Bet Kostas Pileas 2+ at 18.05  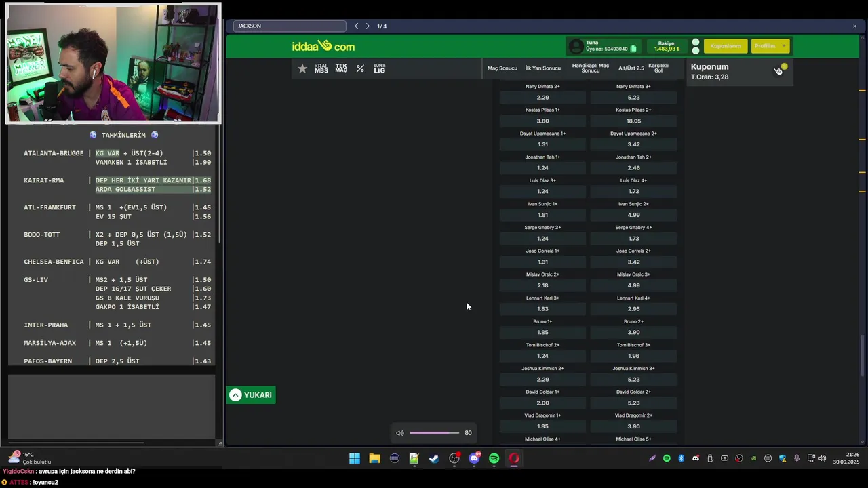pyautogui.click(x=633, y=121)
